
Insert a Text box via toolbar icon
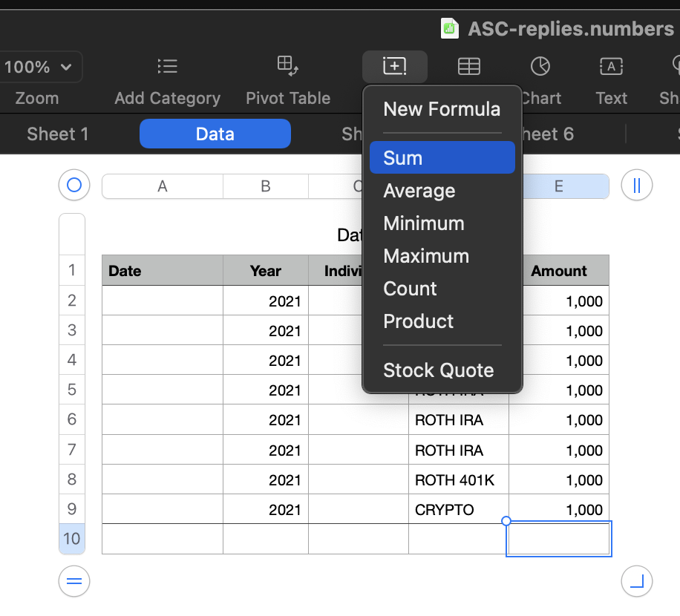(x=611, y=67)
